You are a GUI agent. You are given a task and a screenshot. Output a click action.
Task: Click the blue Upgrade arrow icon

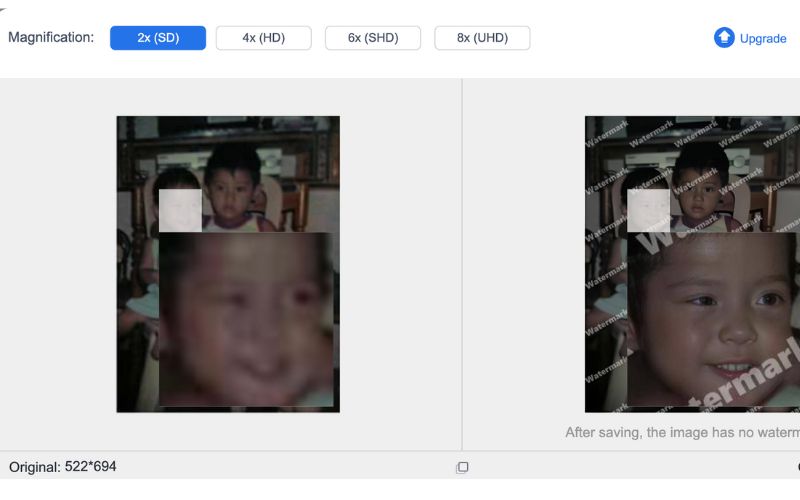tap(724, 38)
